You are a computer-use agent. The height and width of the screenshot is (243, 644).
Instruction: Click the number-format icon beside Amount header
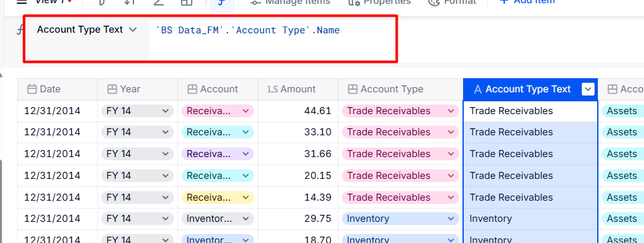coord(273,89)
